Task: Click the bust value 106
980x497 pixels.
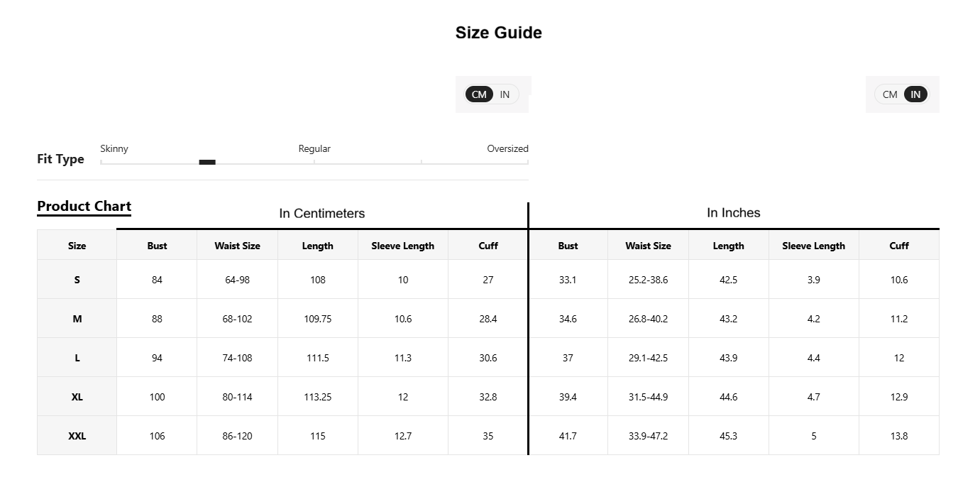Action: pos(157,436)
